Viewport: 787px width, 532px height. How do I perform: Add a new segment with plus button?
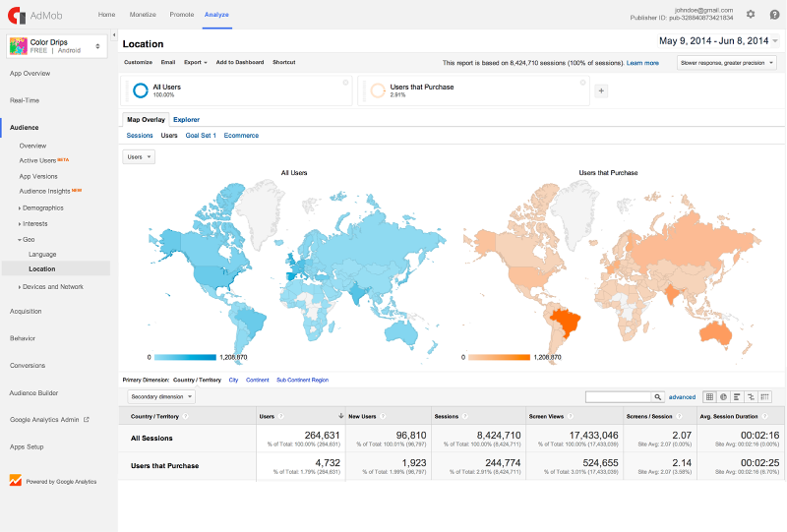pyautogui.click(x=601, y=90)
